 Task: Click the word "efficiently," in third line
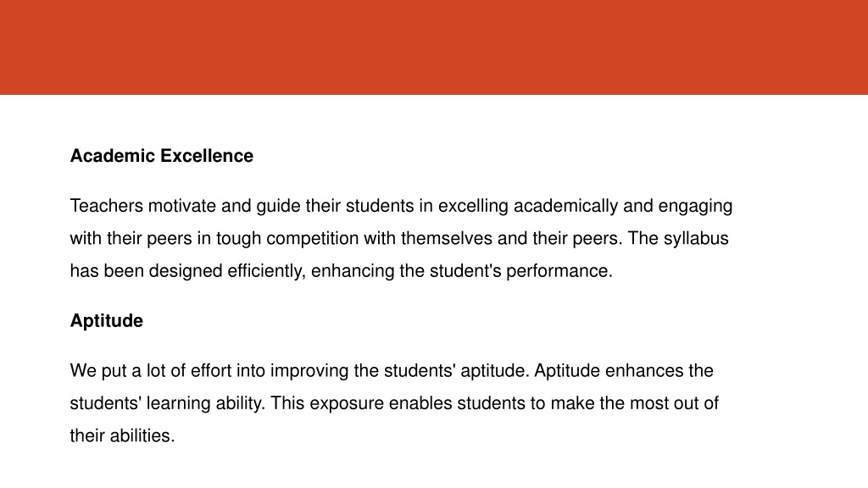[x=266, y=271]
